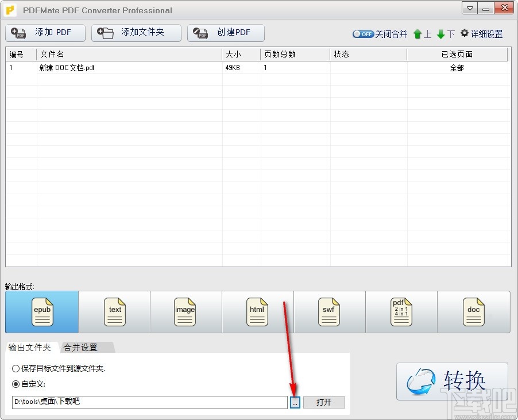The image size is (518, 420).
Task: Move file up with green up arrow
Action: click(x=418, y=34)
